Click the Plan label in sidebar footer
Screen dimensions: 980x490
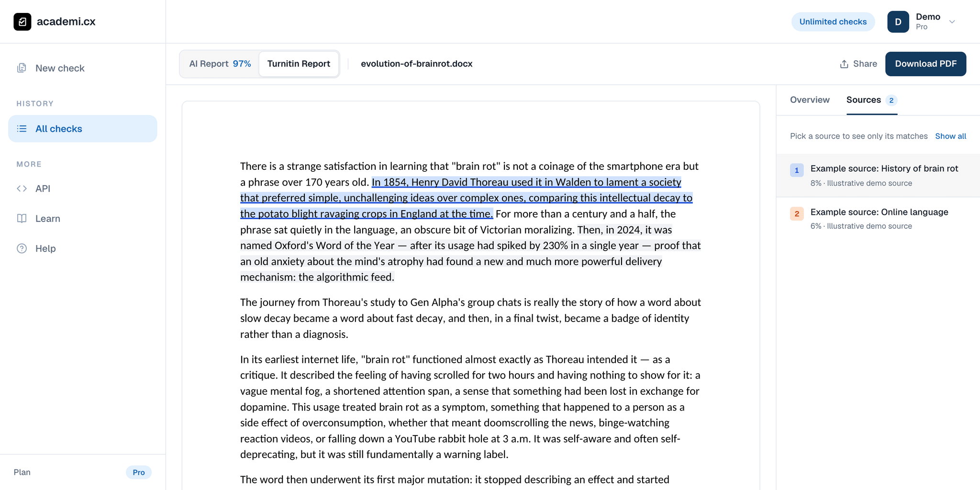tap(22, 472)
